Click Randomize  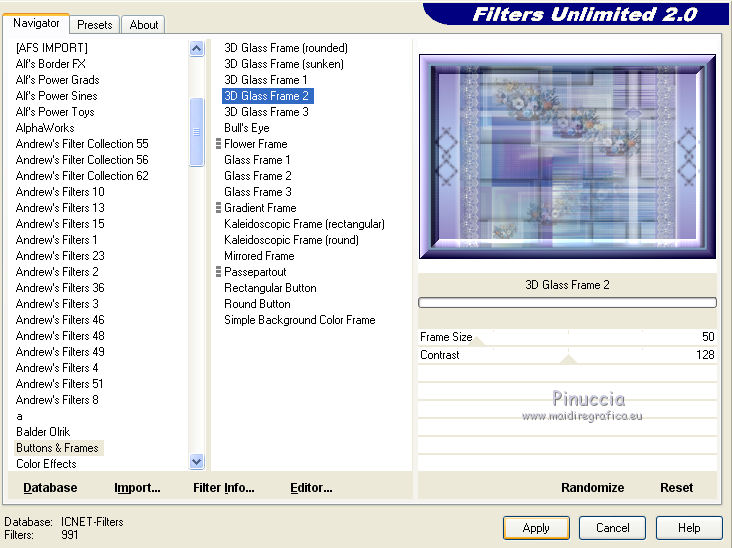592,488
